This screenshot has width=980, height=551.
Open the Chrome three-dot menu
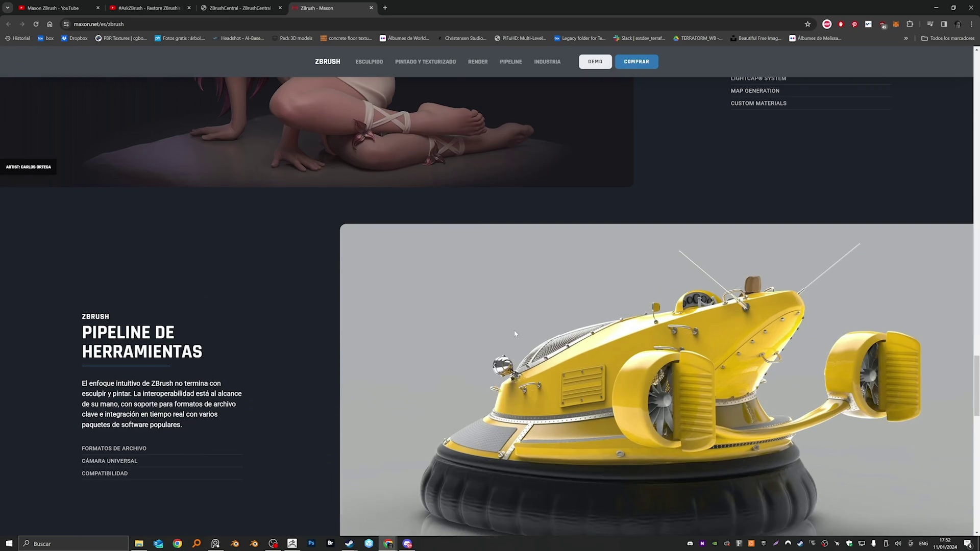click(x=971, y=24)
